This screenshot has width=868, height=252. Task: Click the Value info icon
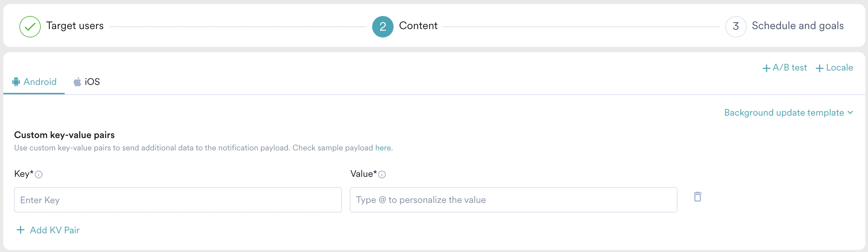[x=382, y=174]
